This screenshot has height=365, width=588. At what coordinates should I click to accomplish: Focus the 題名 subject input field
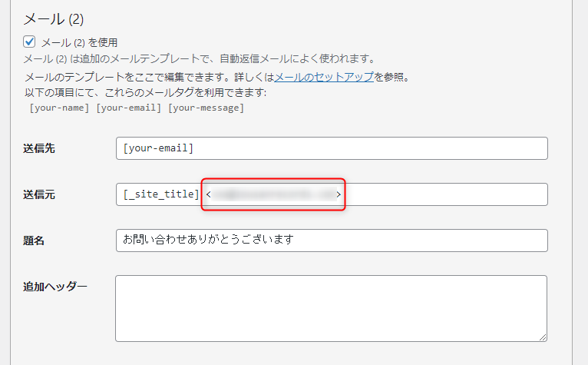(331, 241)
